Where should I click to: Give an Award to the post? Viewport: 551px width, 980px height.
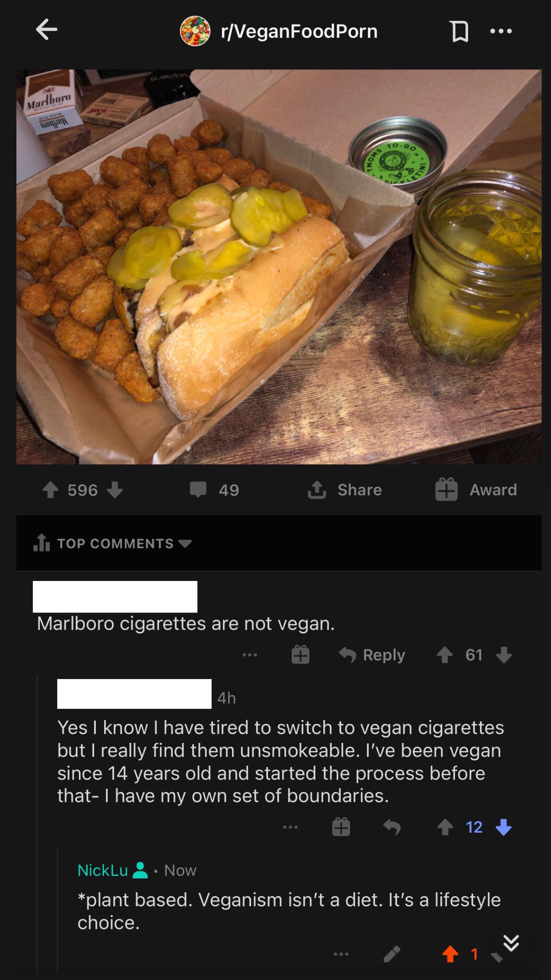(476, 490)
